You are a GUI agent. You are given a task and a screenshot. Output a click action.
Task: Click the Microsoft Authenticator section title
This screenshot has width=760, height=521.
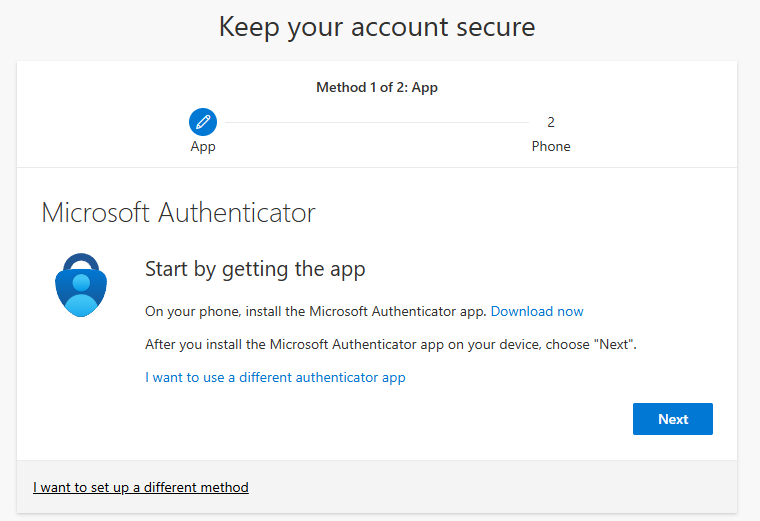point(178,212)
